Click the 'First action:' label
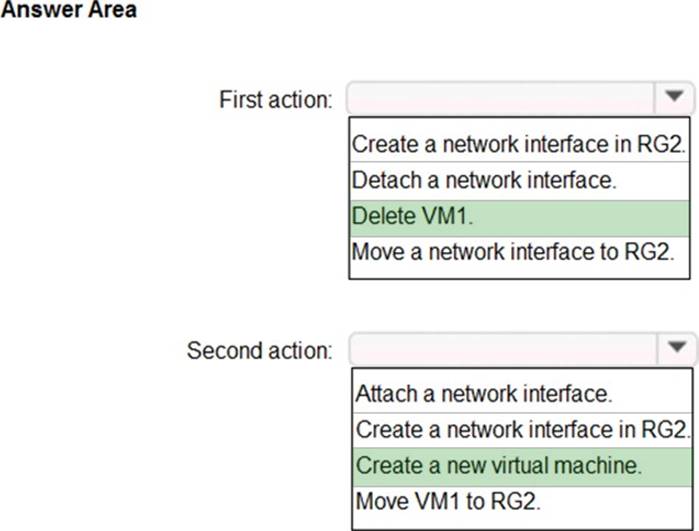Image resolution: width=699 pixels, height=531 pixels. tap(275, 99)
